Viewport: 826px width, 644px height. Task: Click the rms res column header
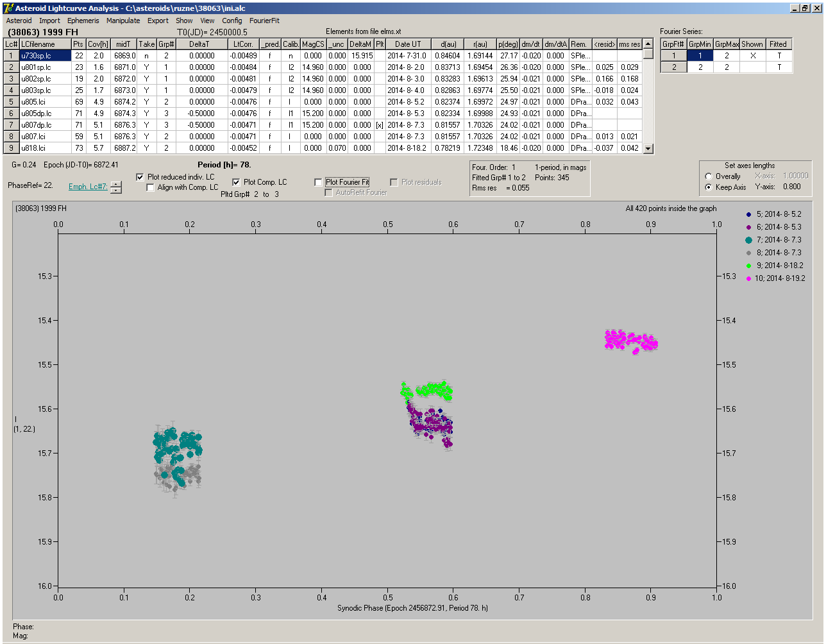click(x=629, y=44)
